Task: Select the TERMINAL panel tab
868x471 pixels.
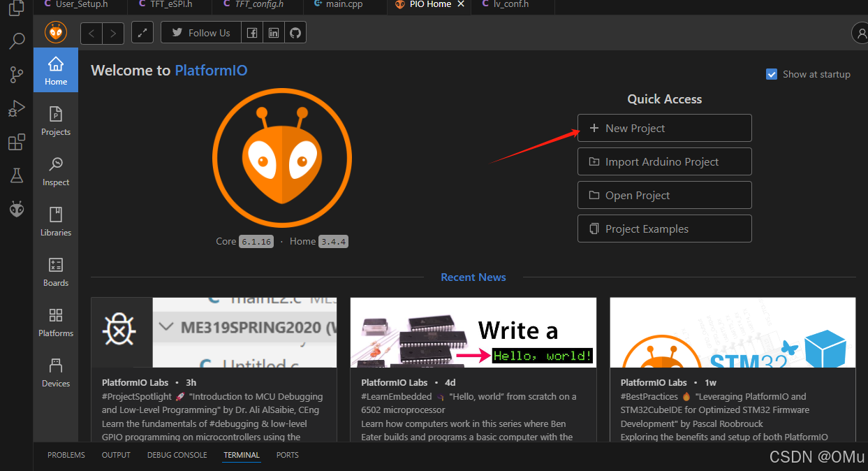Action: pyautogui.click(x=242, y=455)
